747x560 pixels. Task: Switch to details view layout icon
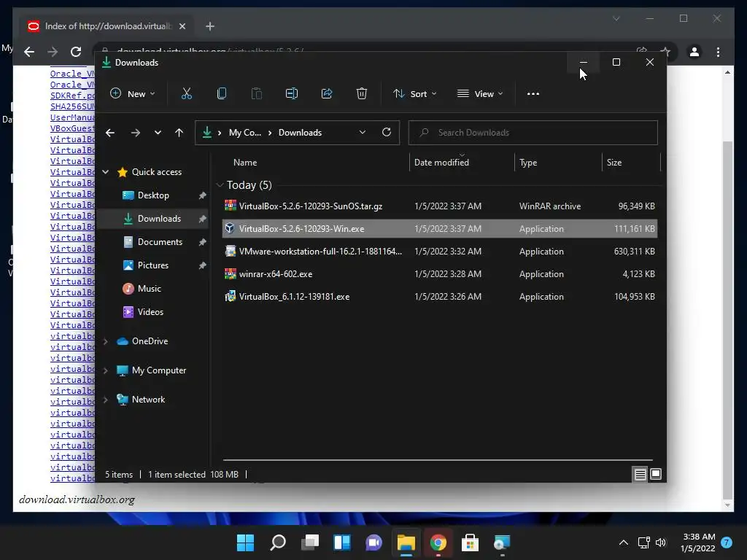tap(640, 474)
